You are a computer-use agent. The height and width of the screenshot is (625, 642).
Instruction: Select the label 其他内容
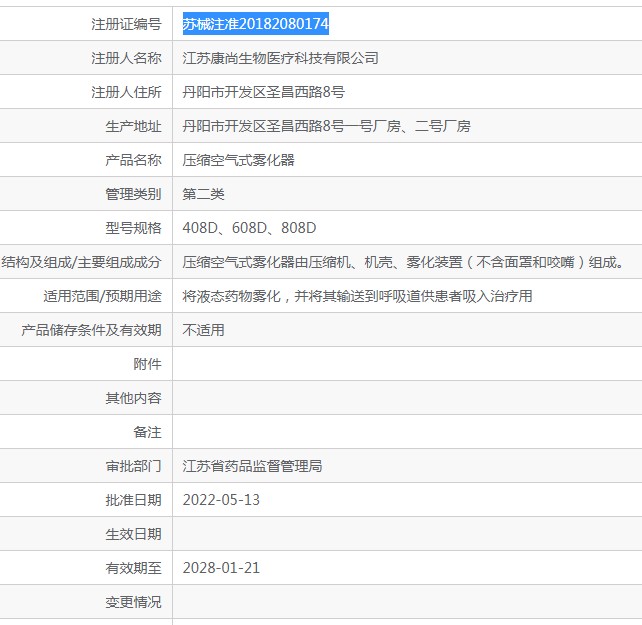pyautogui.click(x=133, y=398)
